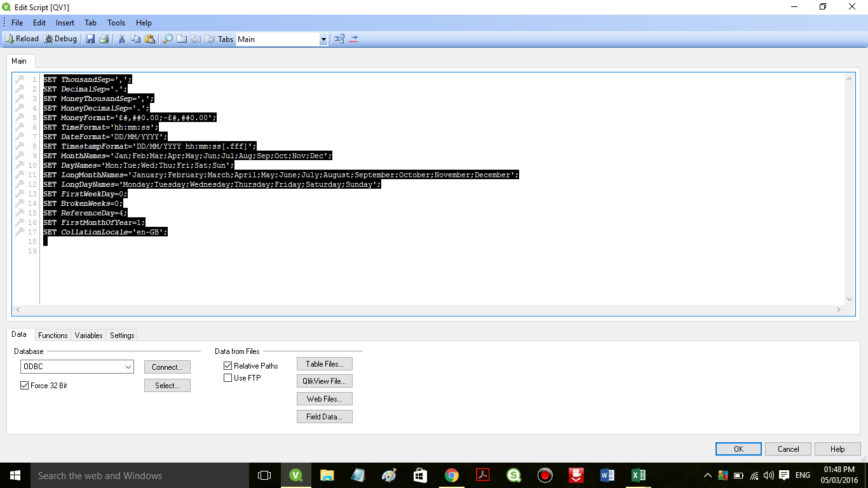
Task: Switch to the Settings tab
Action: 122,335
